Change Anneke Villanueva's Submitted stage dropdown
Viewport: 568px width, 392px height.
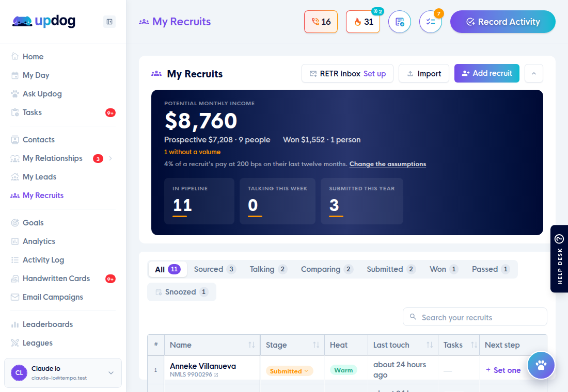coord(289,371)
